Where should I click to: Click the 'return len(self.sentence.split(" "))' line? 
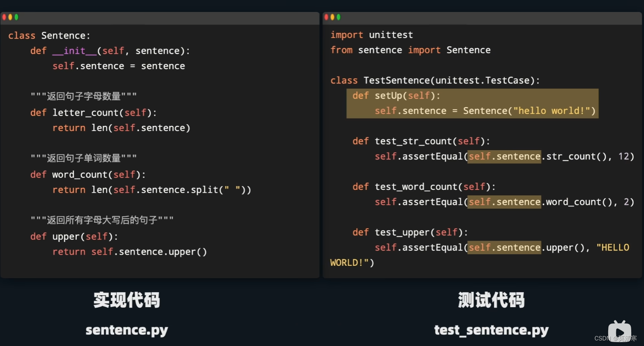tap(152, 190)
